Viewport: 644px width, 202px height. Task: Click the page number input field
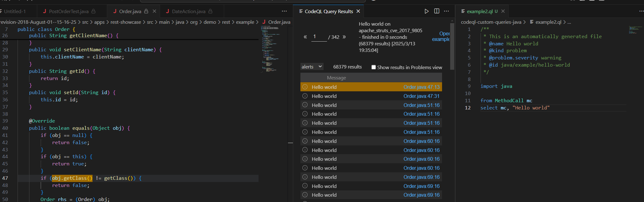tap(319, 37)
